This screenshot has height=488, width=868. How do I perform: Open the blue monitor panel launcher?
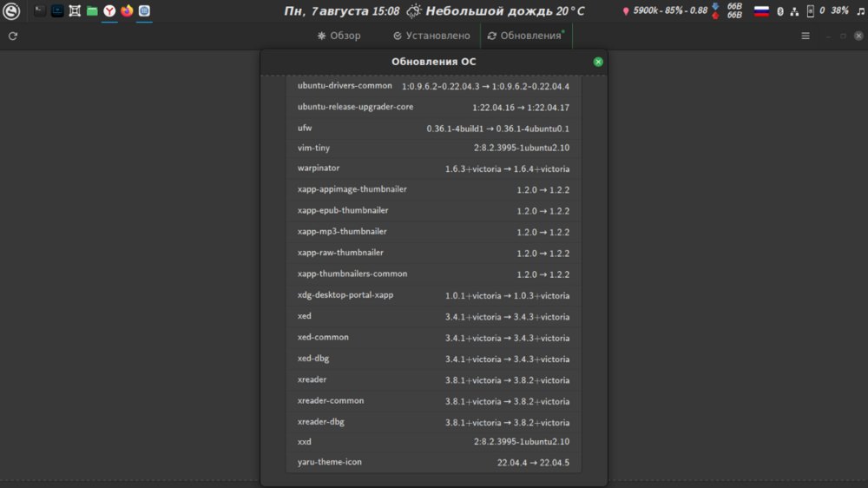tap(57, 10)
